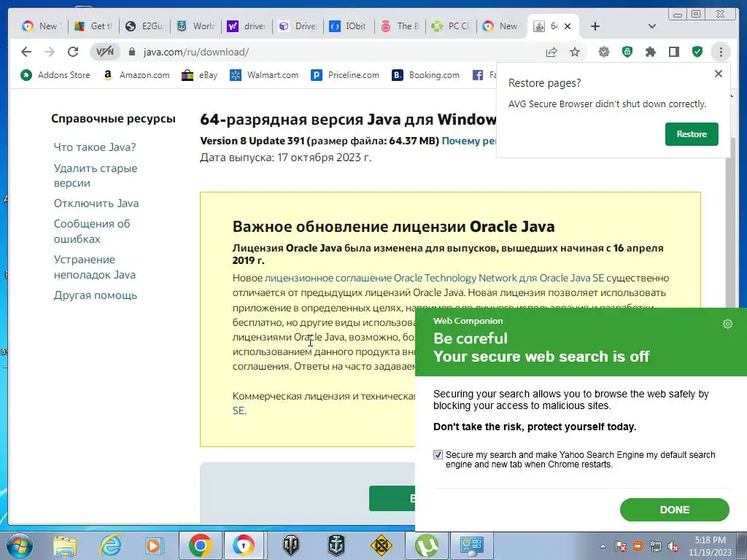Open the clock showing 5:18 PM

tap(710, 546)
